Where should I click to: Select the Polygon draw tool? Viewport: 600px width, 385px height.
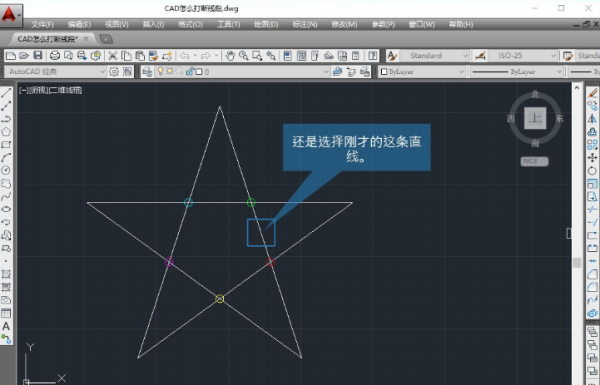(x=6, y=132)
